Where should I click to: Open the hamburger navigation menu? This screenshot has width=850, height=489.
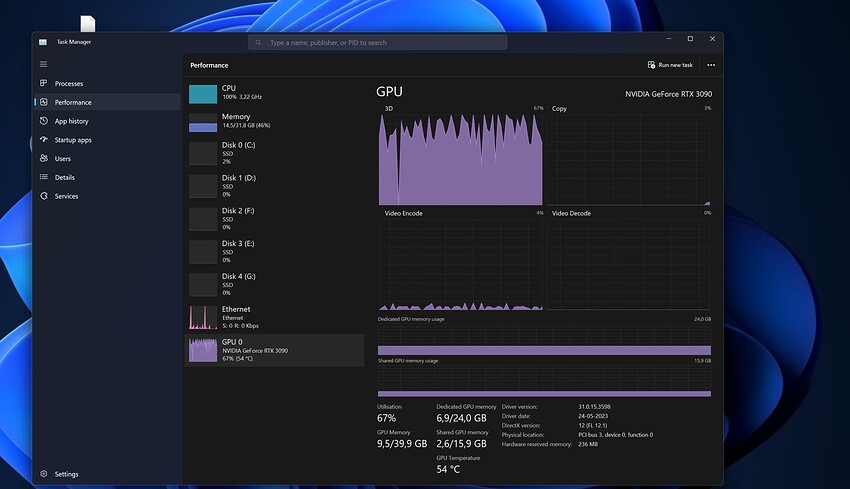coord(43,64)
